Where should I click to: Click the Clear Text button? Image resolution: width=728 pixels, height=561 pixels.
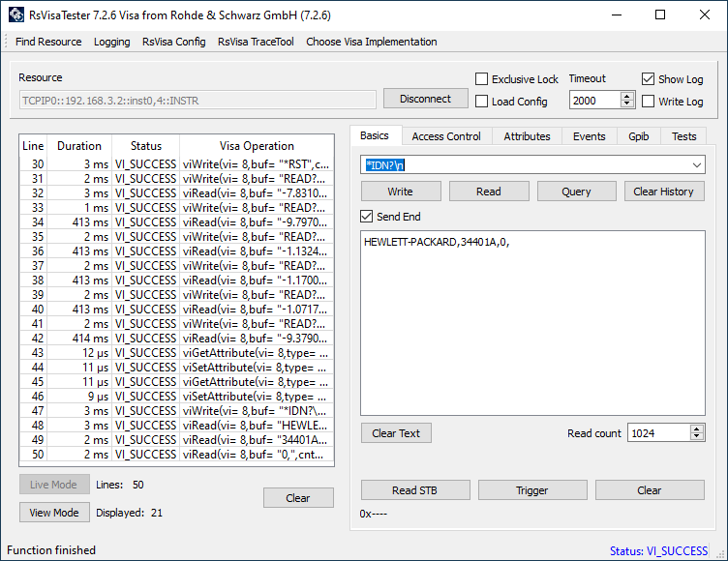pos(396,433)
